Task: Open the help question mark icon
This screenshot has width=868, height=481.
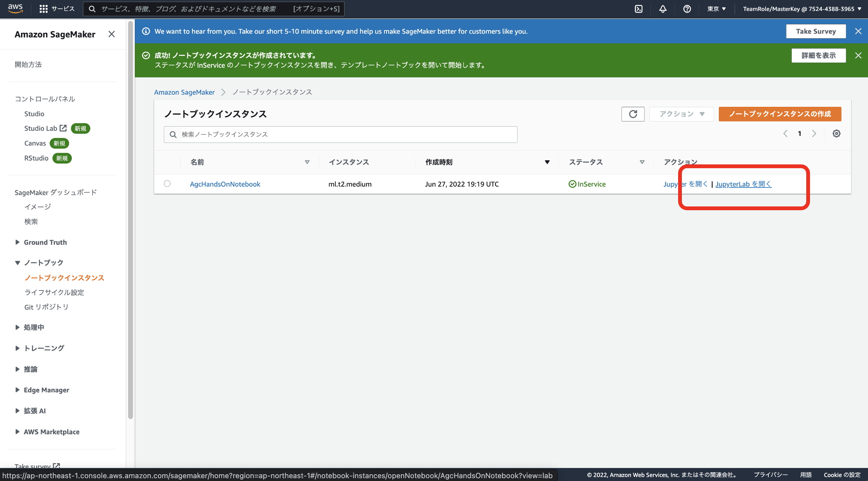Action: click(687, 9)
